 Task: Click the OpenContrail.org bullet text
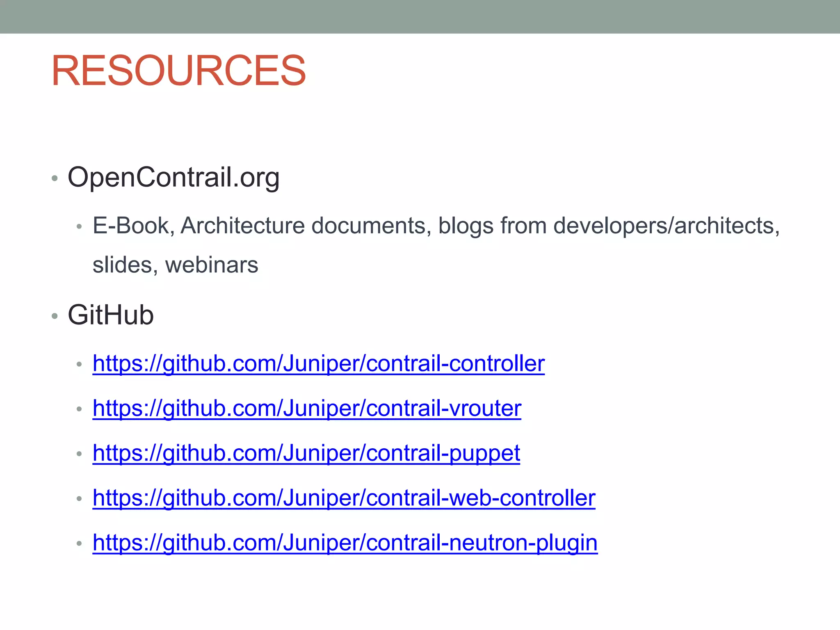(173, 178)
